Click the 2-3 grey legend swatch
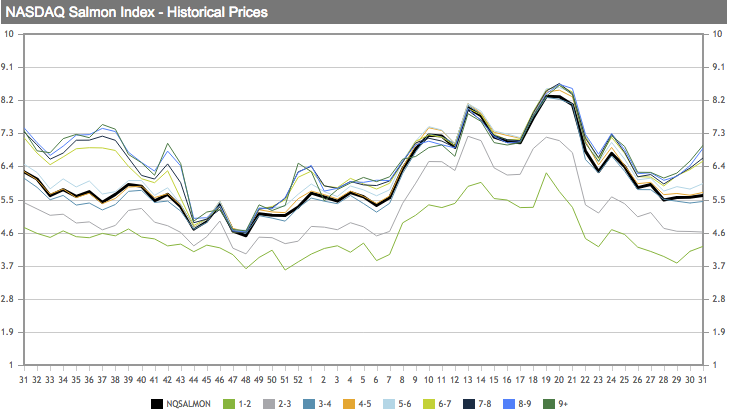The height and width of the screenshot is (413, 730). [269, 404]
